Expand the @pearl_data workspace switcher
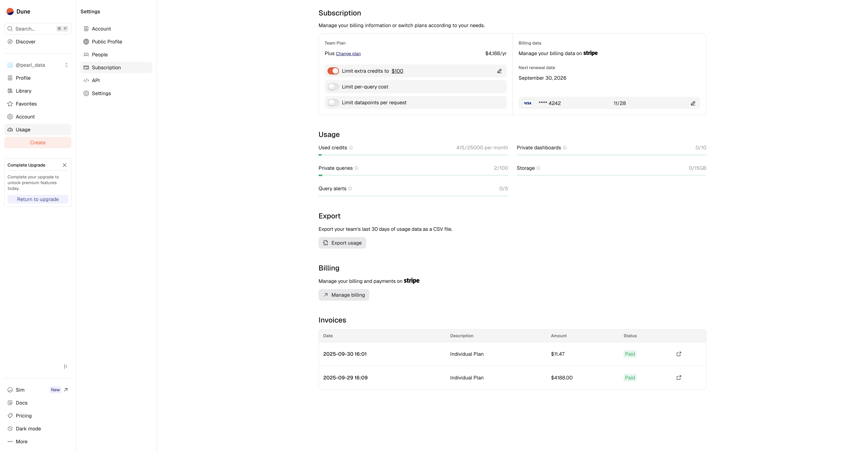The image size is (868, 453). click(x=66, y=65)
